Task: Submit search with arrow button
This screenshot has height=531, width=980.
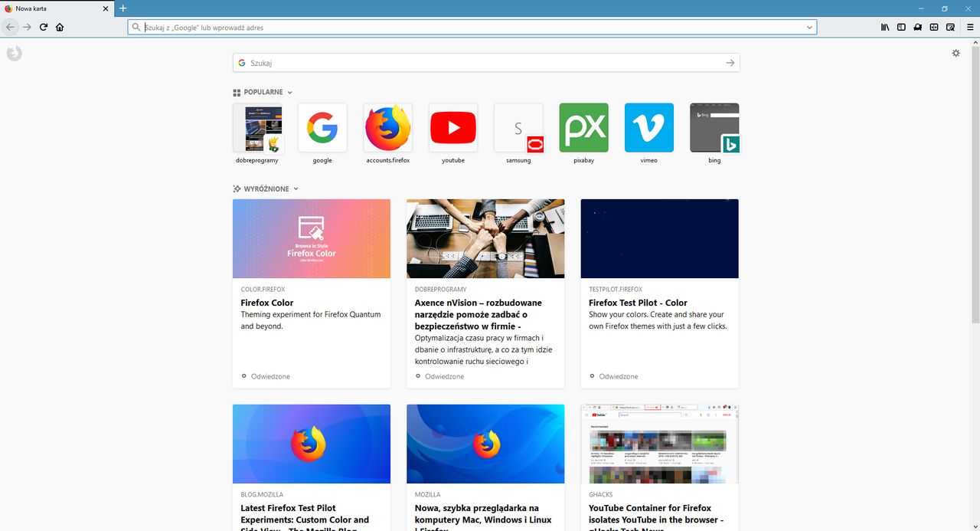Action: click(x=730, y=63)
